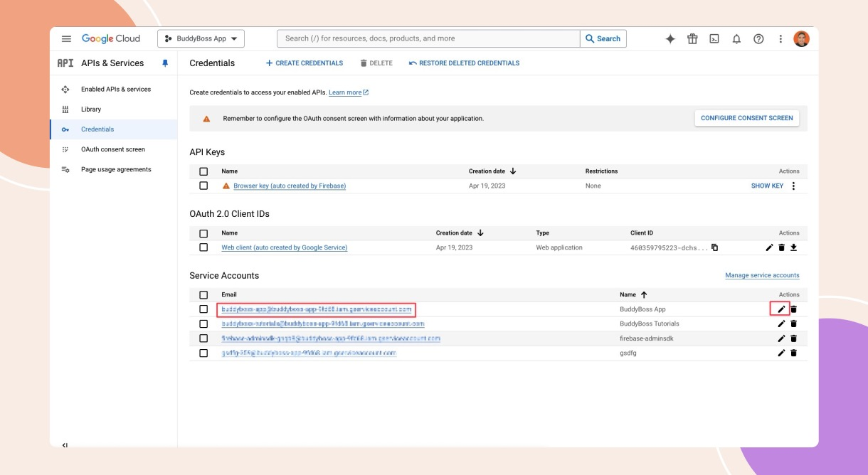Open Library in sidebar
Viewport: 868px width, 475px height.
114,110
